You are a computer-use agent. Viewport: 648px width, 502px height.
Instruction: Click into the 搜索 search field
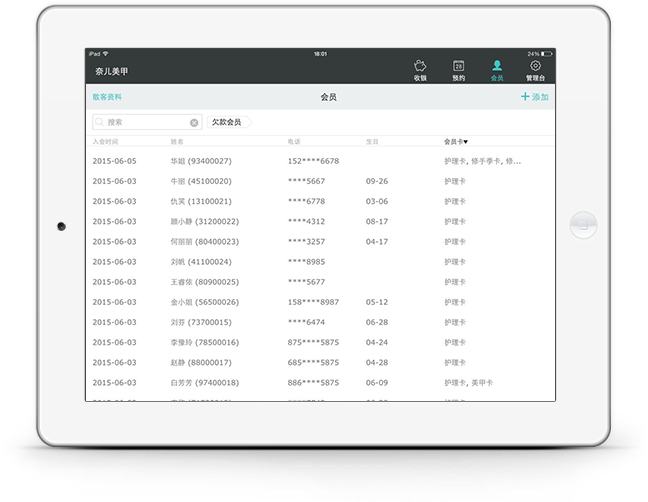coord(145,122)
